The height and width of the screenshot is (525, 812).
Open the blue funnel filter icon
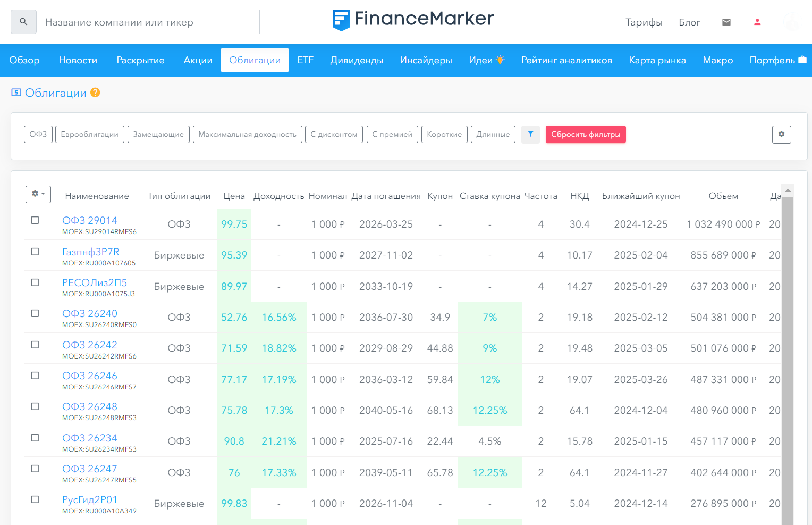click(530, 135)
